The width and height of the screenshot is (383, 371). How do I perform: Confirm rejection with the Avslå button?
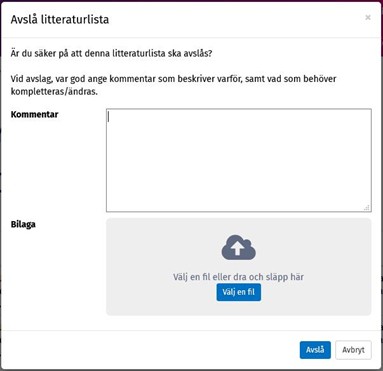315,350
